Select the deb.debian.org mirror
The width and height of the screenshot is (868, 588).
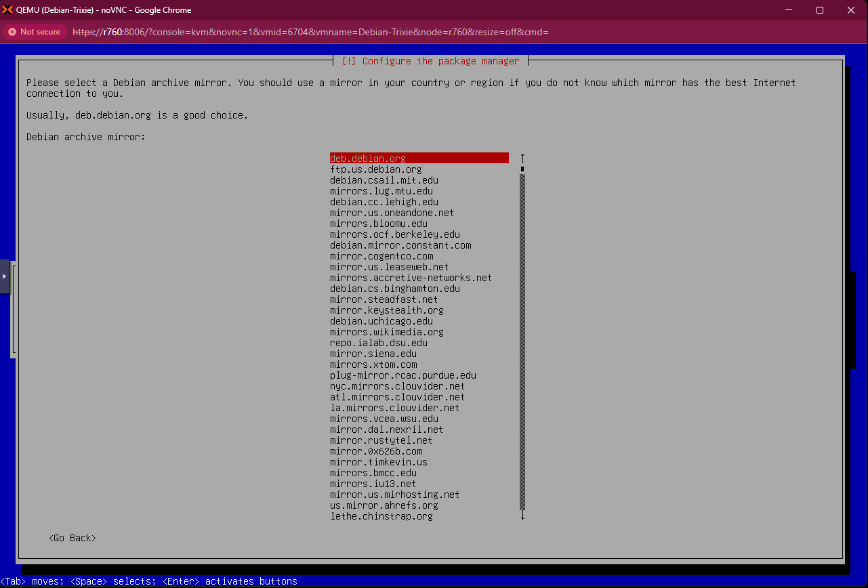pos(368,159)
